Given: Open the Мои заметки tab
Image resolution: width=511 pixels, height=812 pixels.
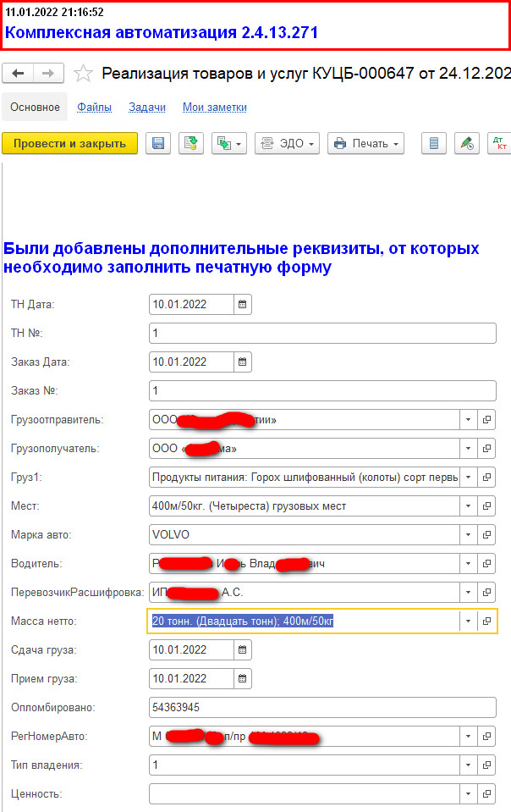Looking at the screenshot, I should click(x=215, y=108).
